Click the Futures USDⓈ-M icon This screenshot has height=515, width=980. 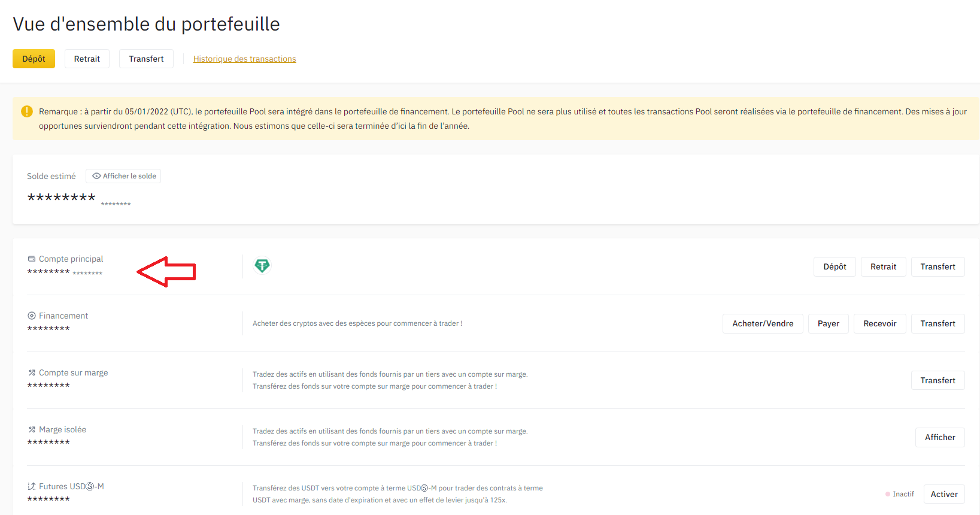32,486
